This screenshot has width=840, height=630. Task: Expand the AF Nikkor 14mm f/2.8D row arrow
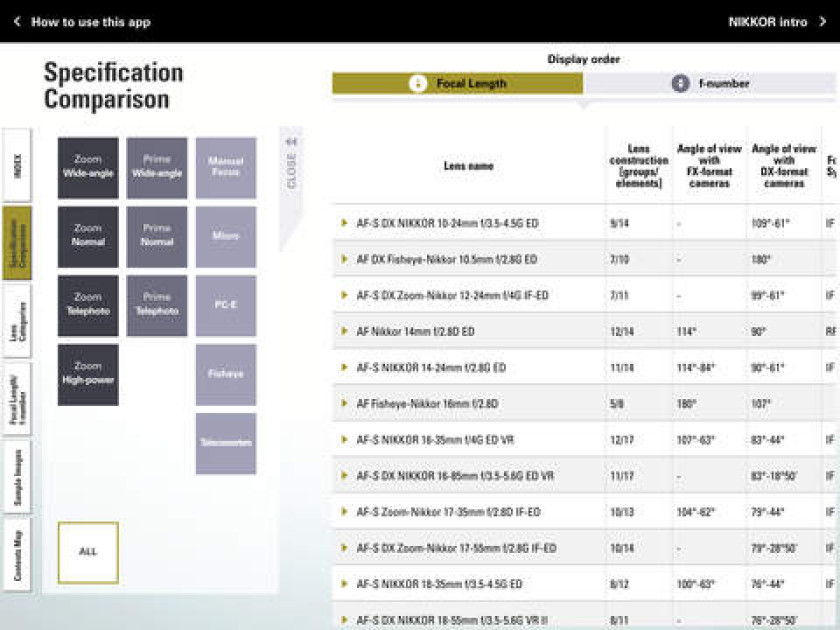coord(344,331)
